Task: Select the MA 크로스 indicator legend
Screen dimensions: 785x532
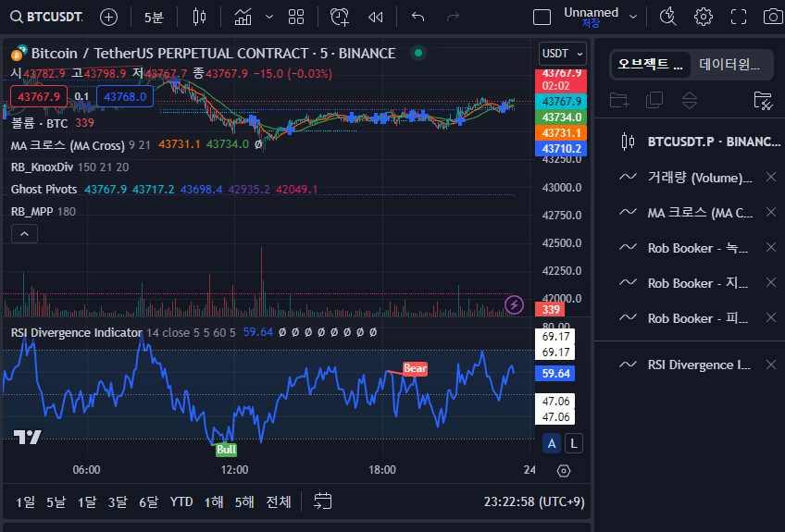Action: coord(68,145)
